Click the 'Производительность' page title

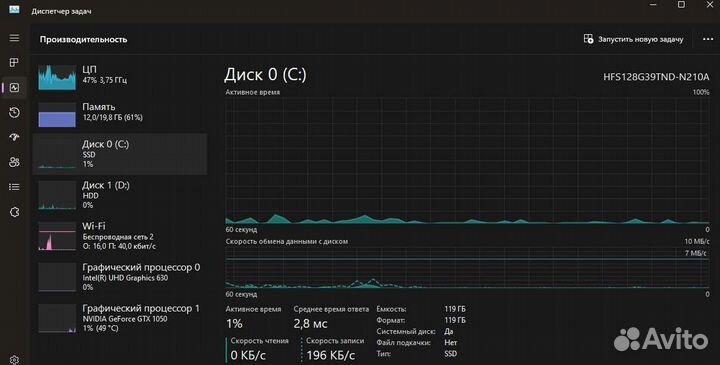pyautogui.click(x=83, y=39)
